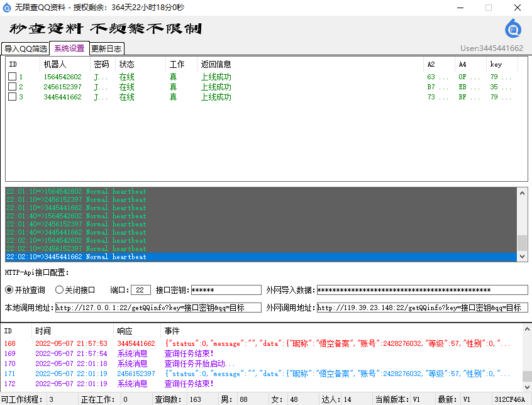Screen dimensions: 532x405
Task: Click the 端口 port input field
Action: point(141,290)
